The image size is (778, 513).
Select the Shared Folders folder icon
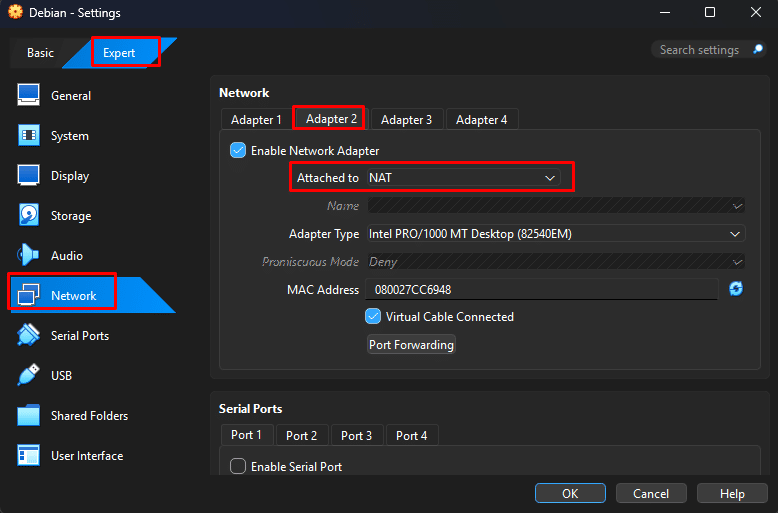pyautogui.click(x=28, y=415)
